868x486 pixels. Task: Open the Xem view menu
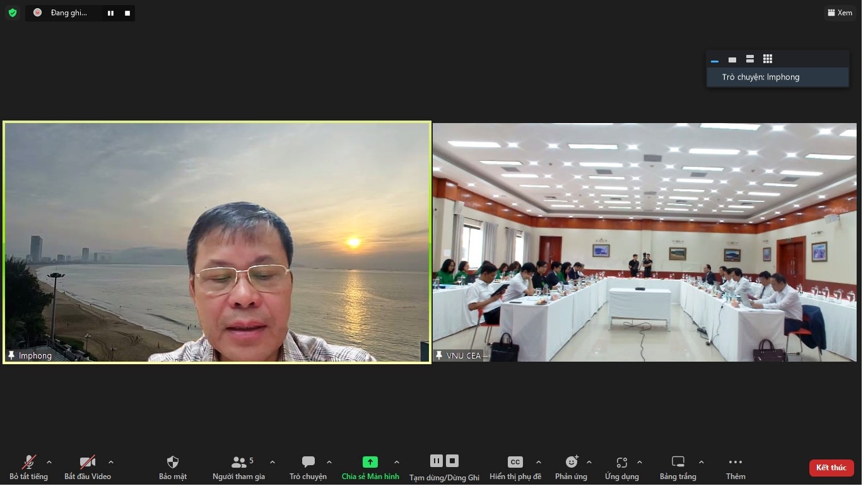[840, 13]
